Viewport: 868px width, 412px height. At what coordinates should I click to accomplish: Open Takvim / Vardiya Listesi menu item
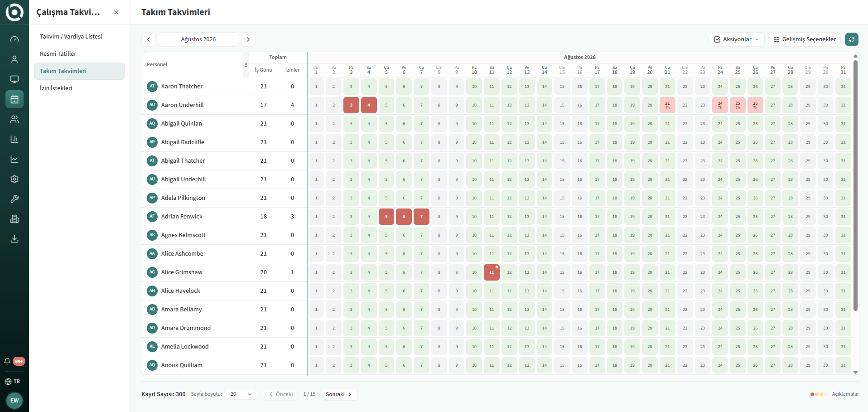pos(79,36)
